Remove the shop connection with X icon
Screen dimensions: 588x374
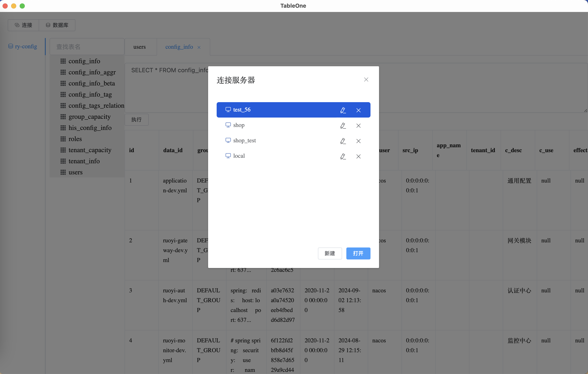coord(358,126)
